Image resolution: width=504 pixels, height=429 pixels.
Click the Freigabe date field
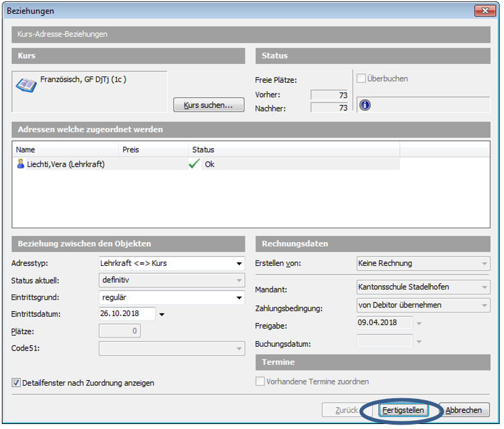tap(385, 323)
